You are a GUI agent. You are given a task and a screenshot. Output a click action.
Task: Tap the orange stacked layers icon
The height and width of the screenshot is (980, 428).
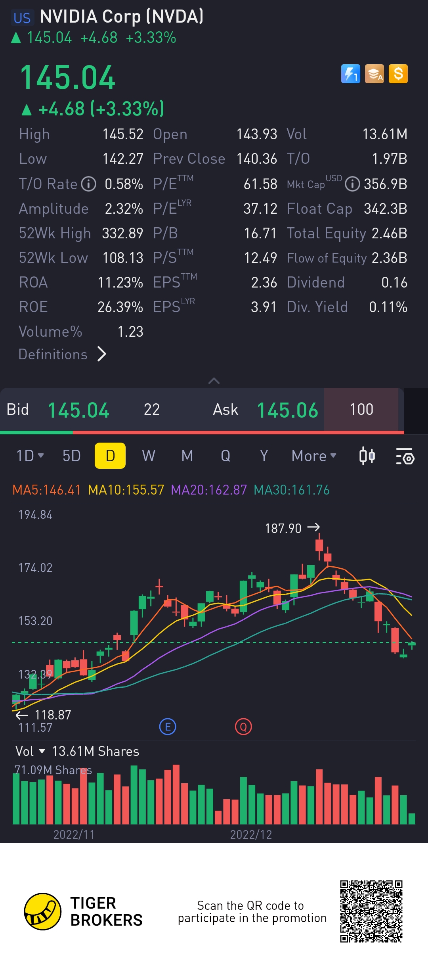(x=374, y=74)
